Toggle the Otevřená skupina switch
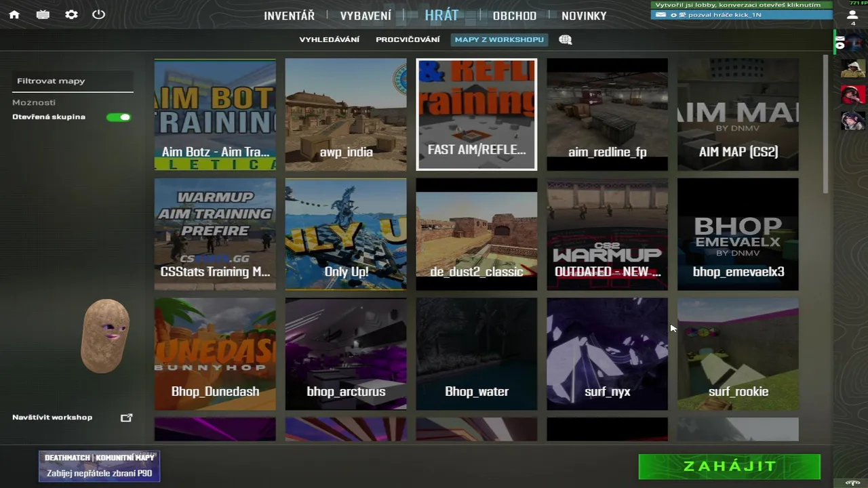Screen dimensions: 868x488 (119, 117)
